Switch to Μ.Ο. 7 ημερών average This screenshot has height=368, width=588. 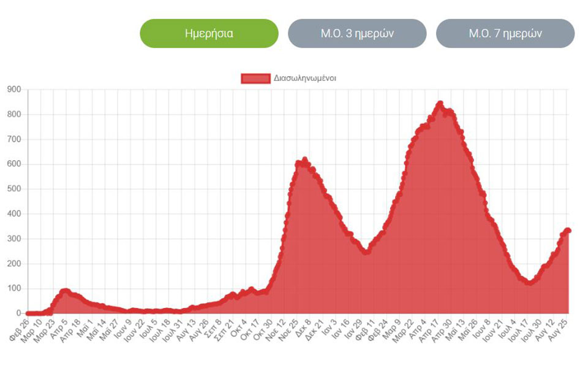505,33
